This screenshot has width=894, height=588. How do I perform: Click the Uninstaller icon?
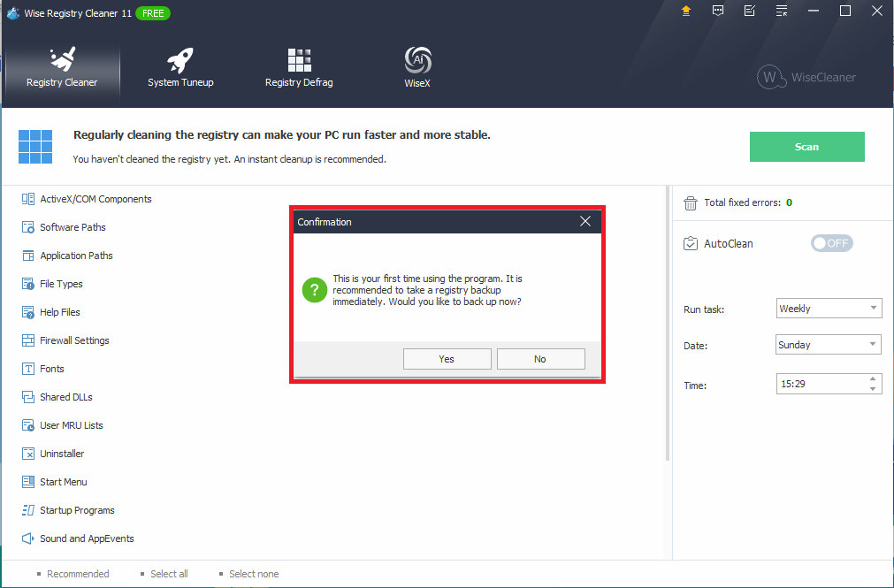pos(28,454)
